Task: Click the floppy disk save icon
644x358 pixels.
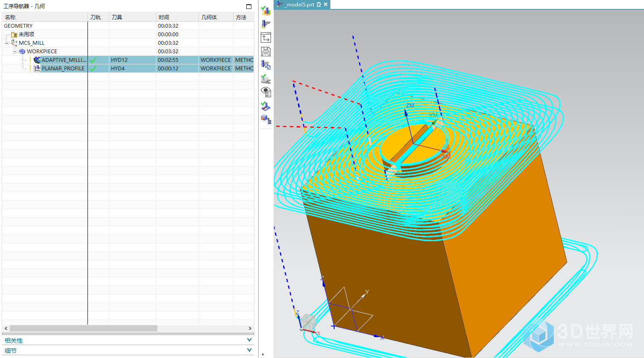Action: 266,52
